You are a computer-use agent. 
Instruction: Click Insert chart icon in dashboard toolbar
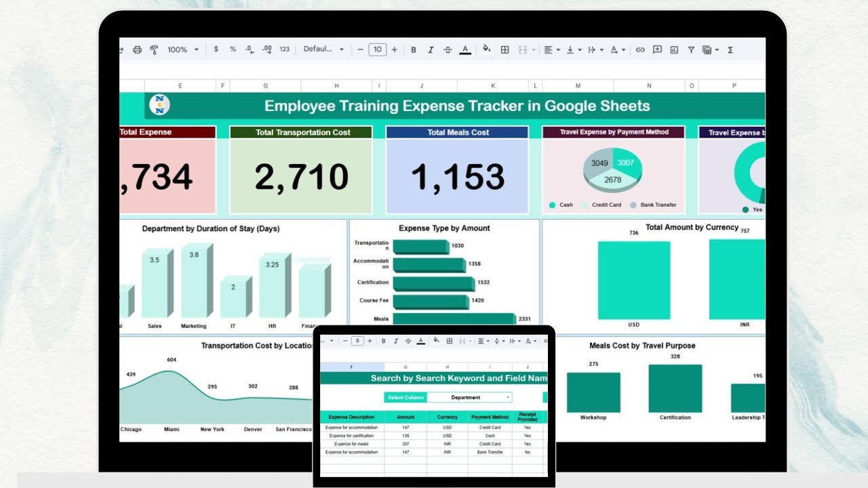click(674, 49)
